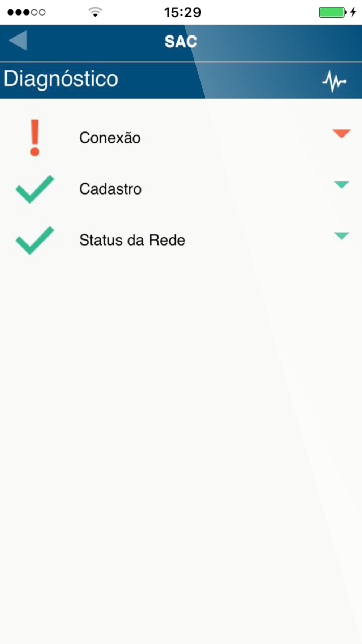Screen dimensions: 362x644
Task: Tap the Diagnóstico section heading
Action: (x=61, y=79)
